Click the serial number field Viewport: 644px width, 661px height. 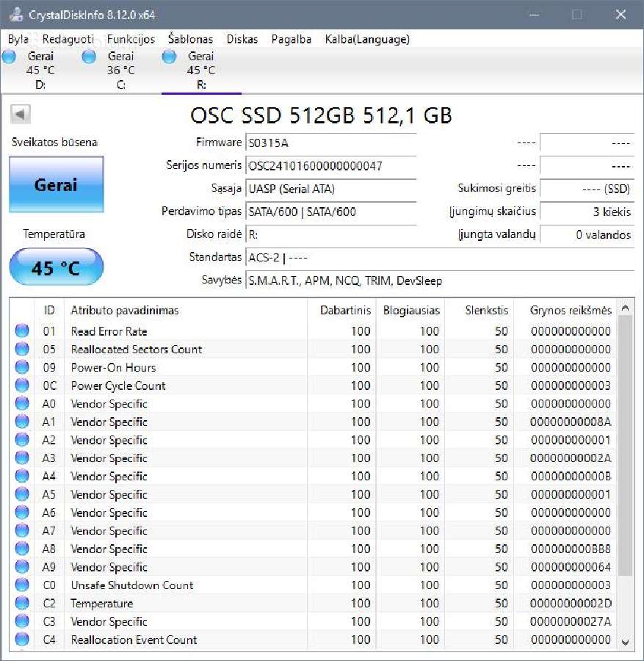[x=331, y=166]
